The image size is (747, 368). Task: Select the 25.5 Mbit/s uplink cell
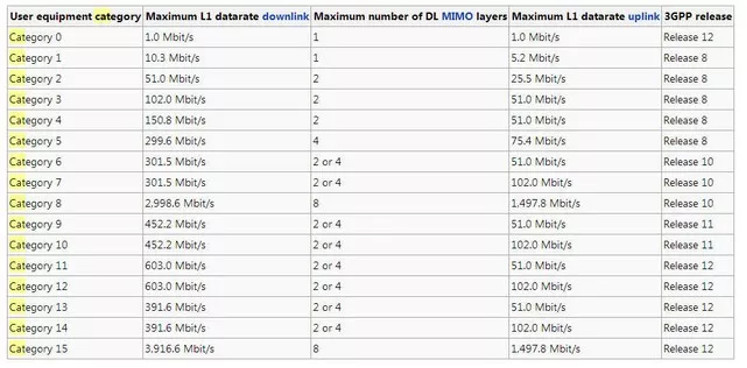point(585,79)
